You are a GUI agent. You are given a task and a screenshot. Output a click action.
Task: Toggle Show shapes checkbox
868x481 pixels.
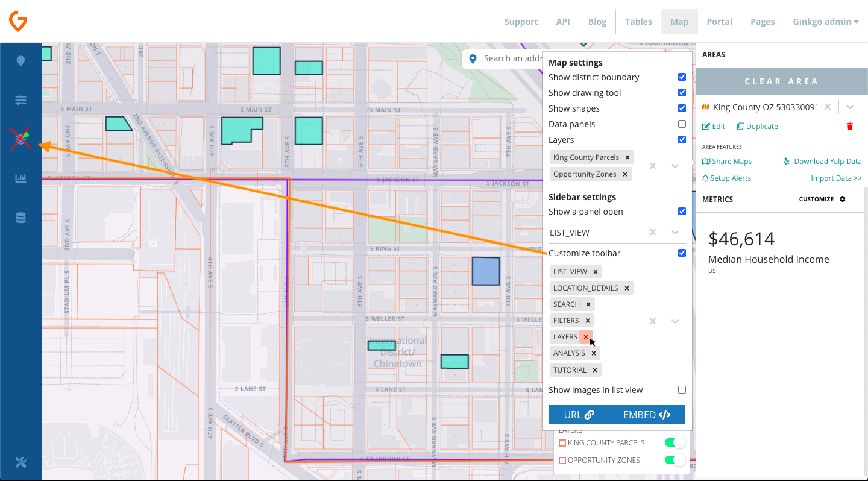click(682, 108)
